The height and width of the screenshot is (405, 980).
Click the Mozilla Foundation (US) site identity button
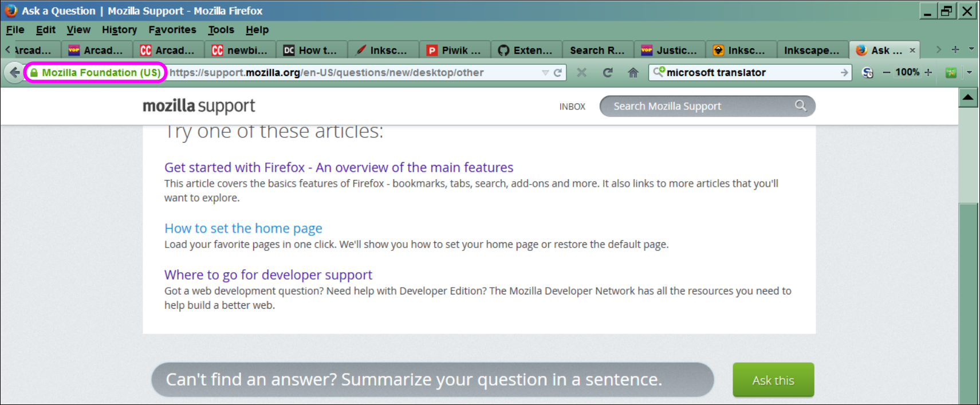[95, 73]
